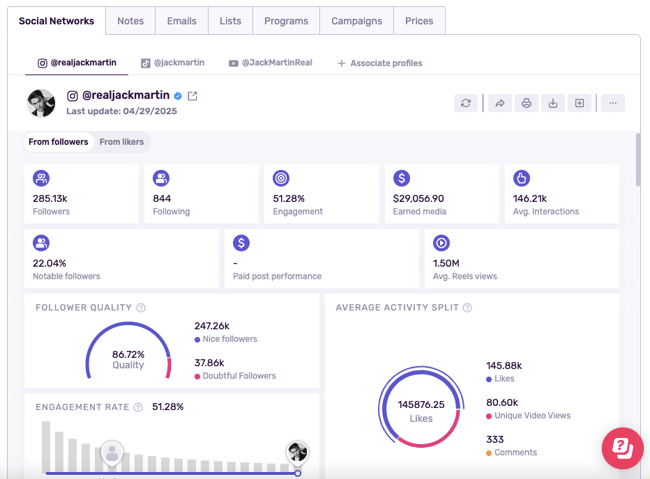The image size is (650, 479).
Task: Open external profile link icon
Action: tap(193, 96)
